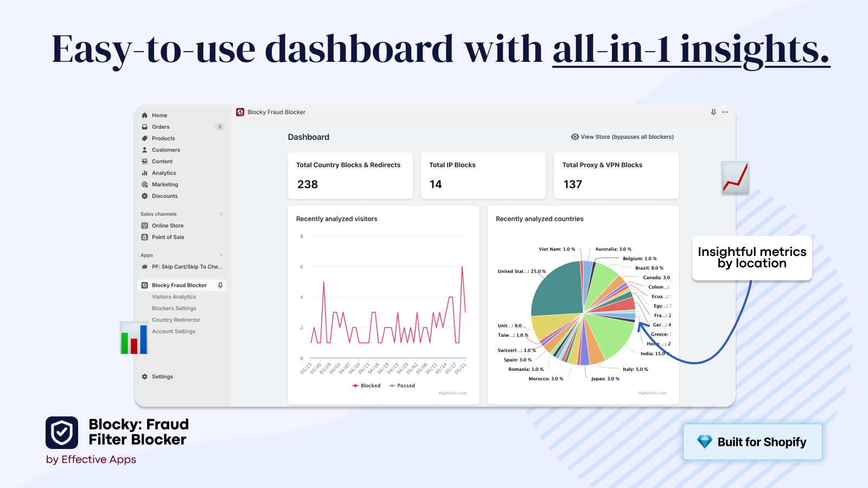Open Blockers Settings subpage
Viewport: 868px width, 488px height.
point(174,309)
